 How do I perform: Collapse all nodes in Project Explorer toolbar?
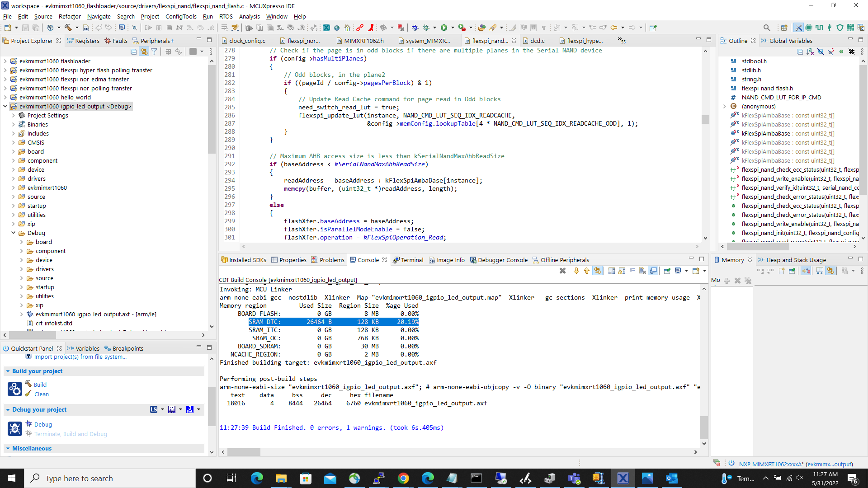click(x=134, y=52)
